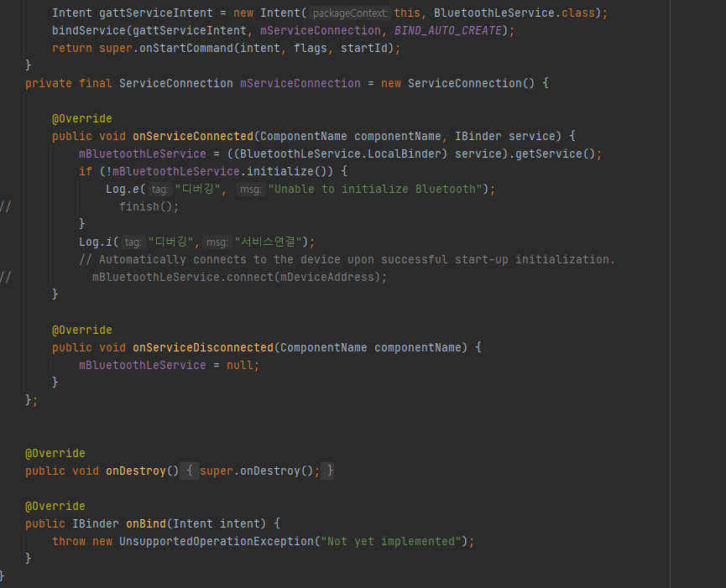Click the @Override annotation above onServiceConnected
726x588 pixels.
pos(82,118)
